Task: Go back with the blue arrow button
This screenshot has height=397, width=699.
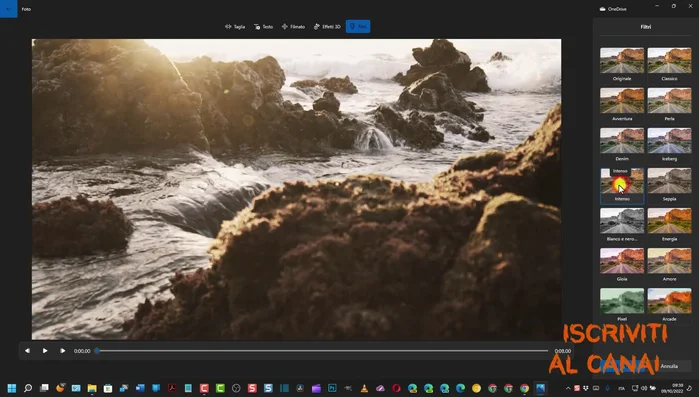Action: pos(8,9)
